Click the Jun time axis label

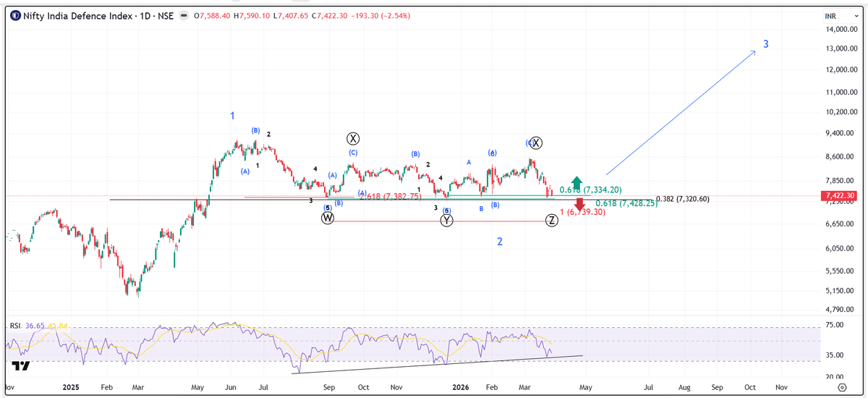click(231, 387)
